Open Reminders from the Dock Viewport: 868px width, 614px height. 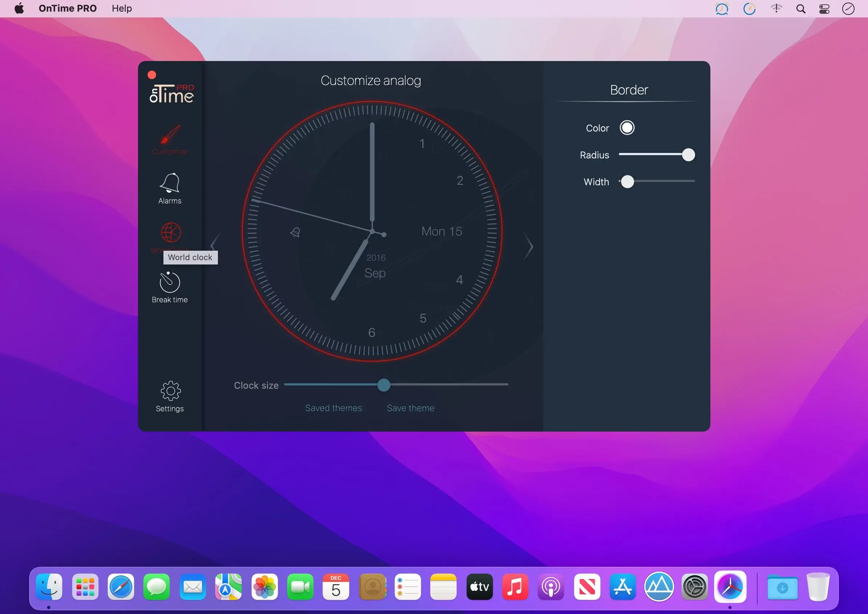tap(407, 587)
